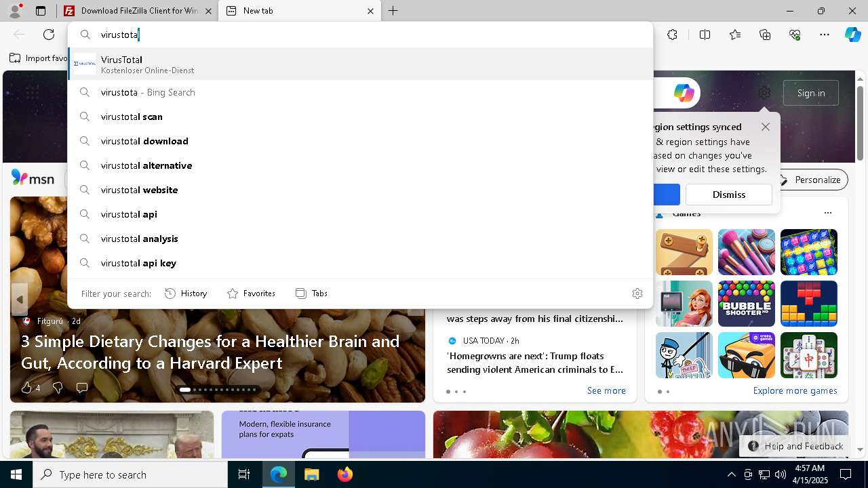
Task: Toggle the Split screen icon
Action: 705,35
